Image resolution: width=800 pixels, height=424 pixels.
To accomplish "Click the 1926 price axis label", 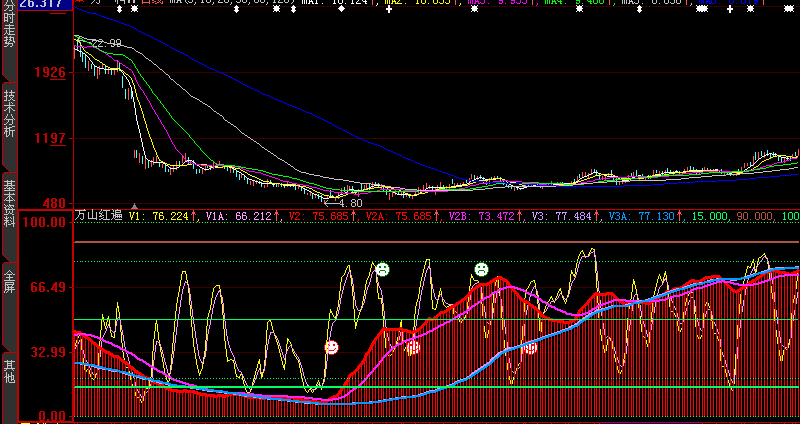I will (51, 72).
